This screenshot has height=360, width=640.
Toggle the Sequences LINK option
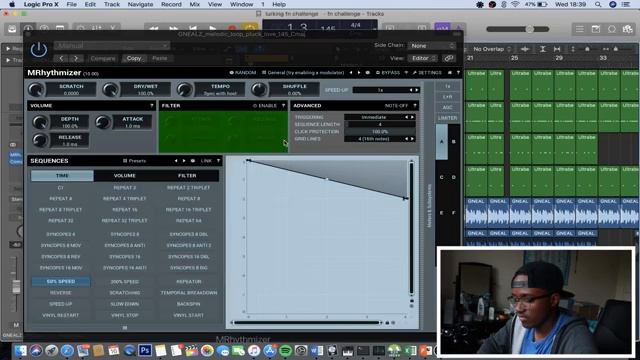click(x=206, y=161)
